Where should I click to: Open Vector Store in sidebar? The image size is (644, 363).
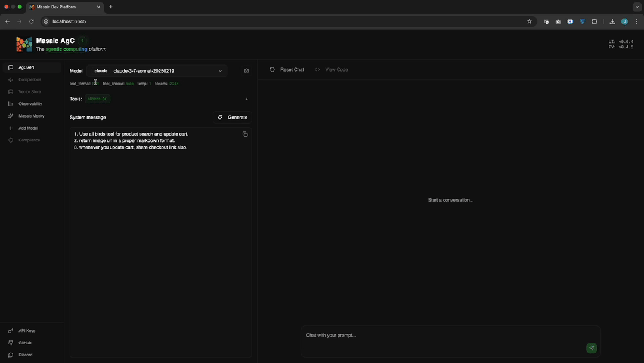click(30, 92)
